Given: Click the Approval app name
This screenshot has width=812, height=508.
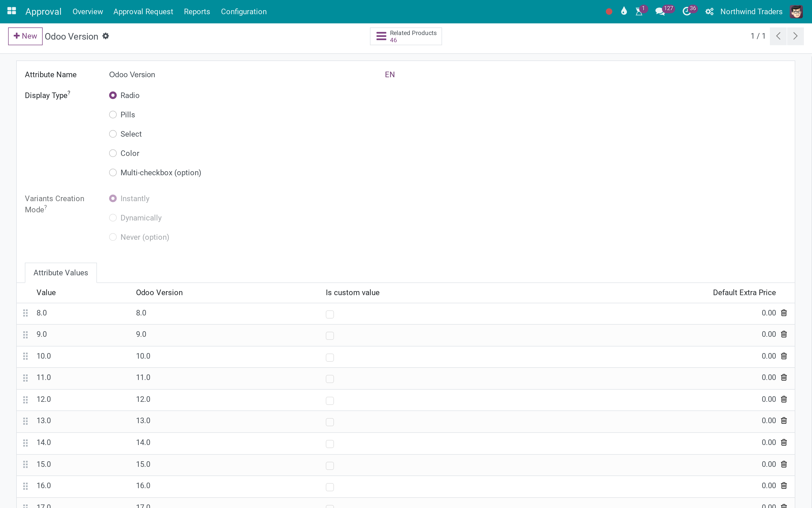Looking at the screenshot, I should click(43, 11).
